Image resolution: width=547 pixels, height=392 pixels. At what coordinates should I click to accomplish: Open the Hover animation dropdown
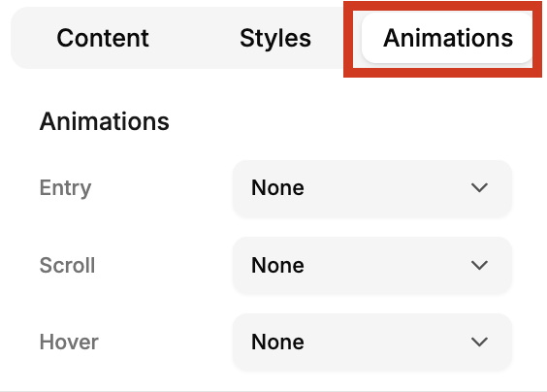coord(372,343)
